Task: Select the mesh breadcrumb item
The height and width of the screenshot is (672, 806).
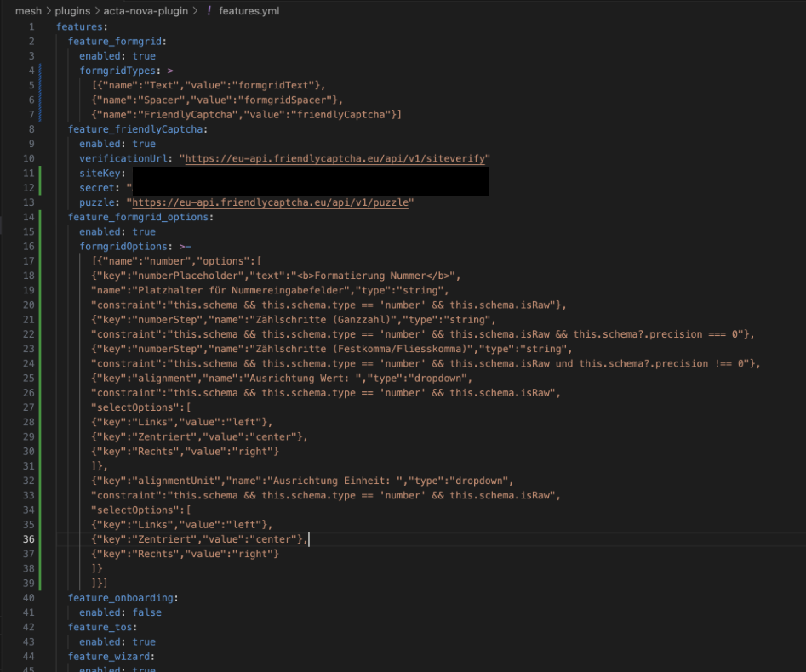Action: 28,11
